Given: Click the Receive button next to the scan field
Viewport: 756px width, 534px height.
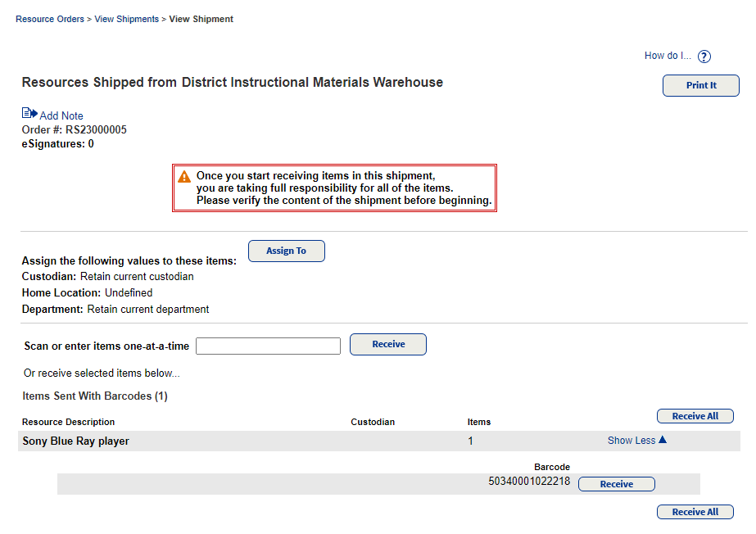Looking at the screenshot, I should pos(387,344).
